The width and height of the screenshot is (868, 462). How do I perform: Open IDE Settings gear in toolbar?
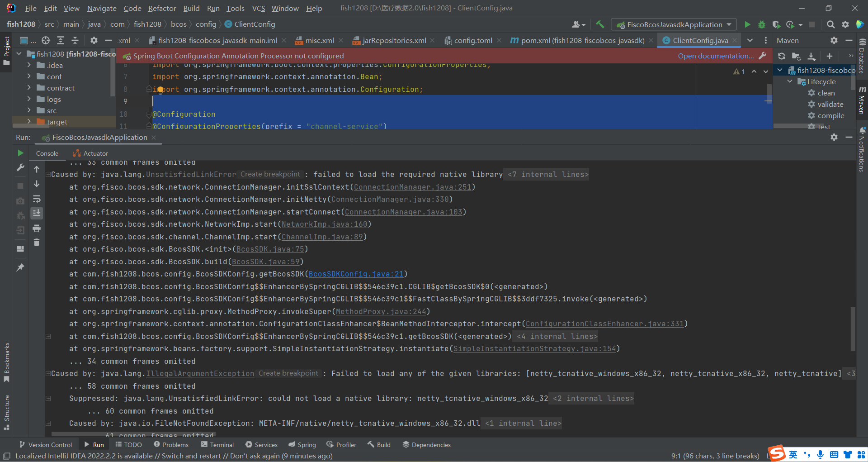[x=845, y=24]
